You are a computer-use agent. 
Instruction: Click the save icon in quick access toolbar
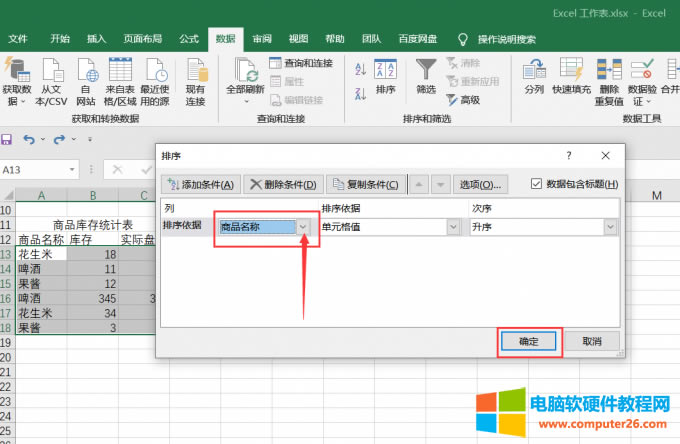point(7,139)
